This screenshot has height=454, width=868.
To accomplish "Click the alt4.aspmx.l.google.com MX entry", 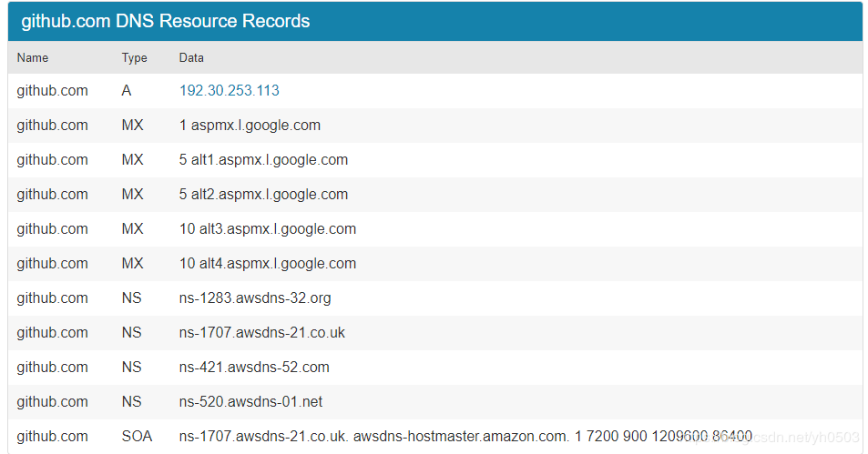I will [x=268, y=264].
